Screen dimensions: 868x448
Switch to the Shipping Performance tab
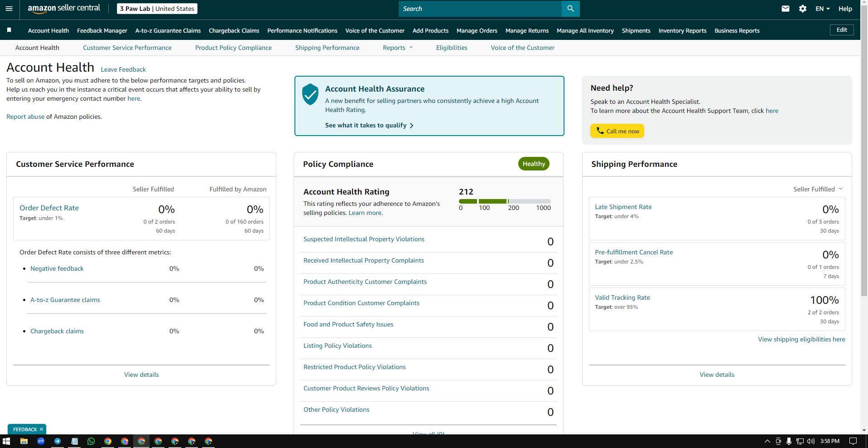coord(327,48)
